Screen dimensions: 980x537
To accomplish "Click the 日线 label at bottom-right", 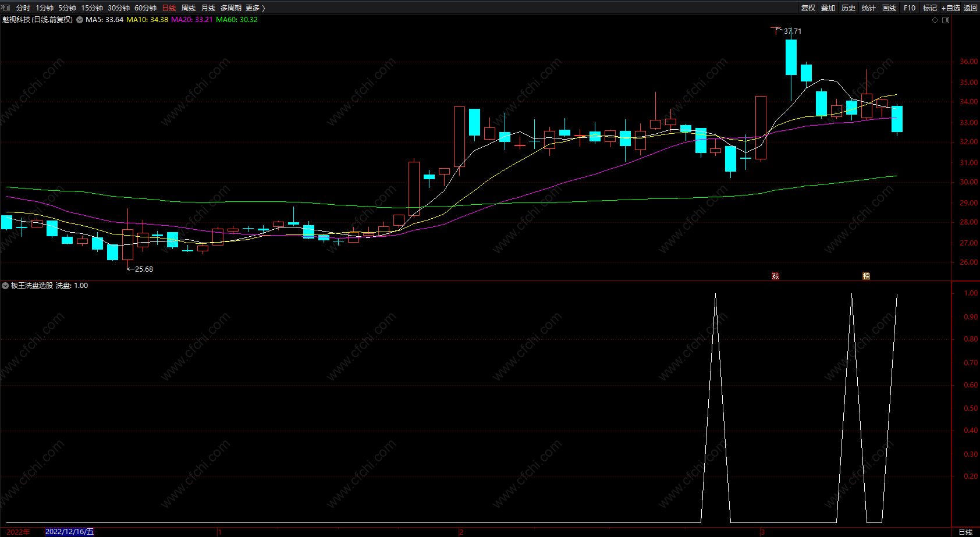I will [965, 532].
